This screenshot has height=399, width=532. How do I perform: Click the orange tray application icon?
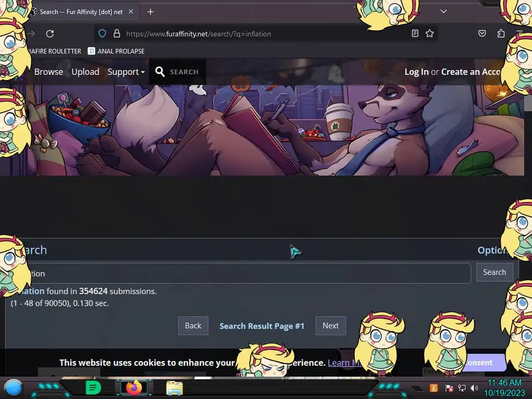[x=434, y=388]
